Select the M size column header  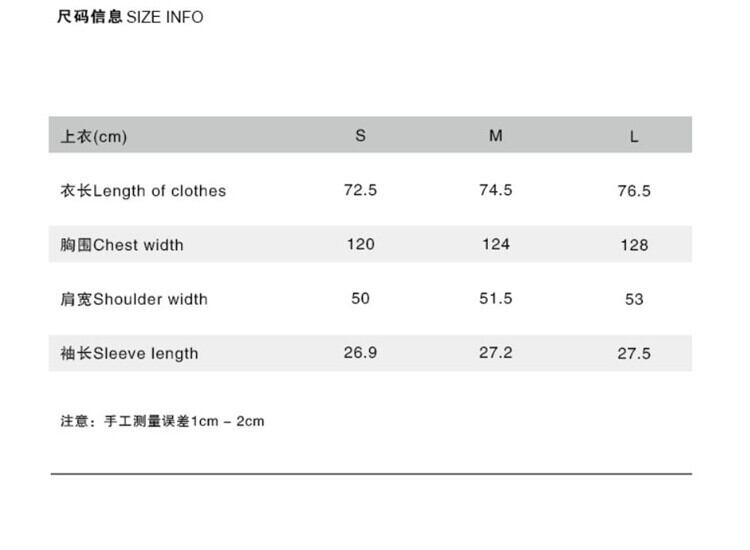point(495,136)
